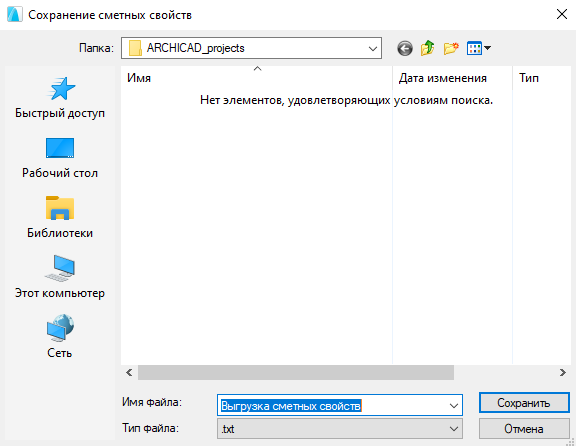Image resolution: width=576 pixels, height=446 pixels.
Task: Sort by the Тип column header
Action: [542, 78]
